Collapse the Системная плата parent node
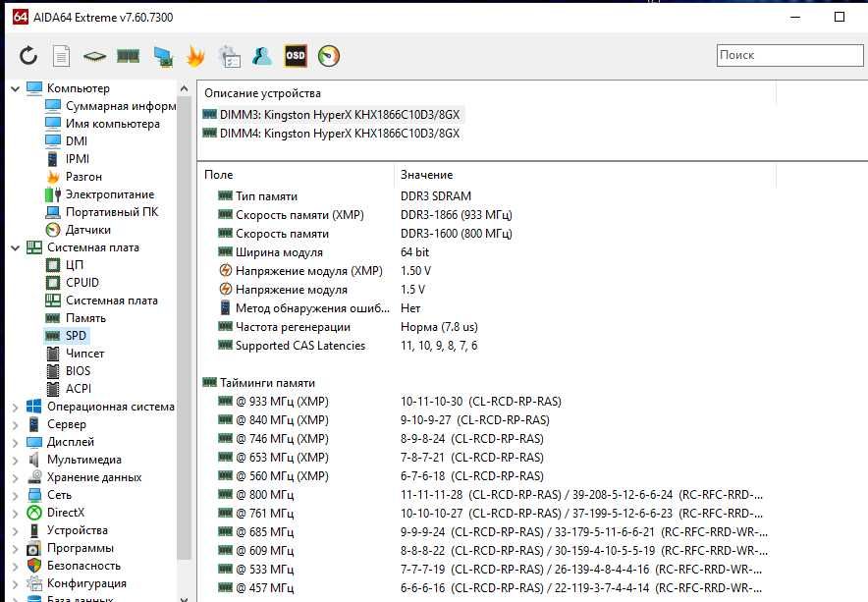This screenshot has height=602, width=868. 15,247
